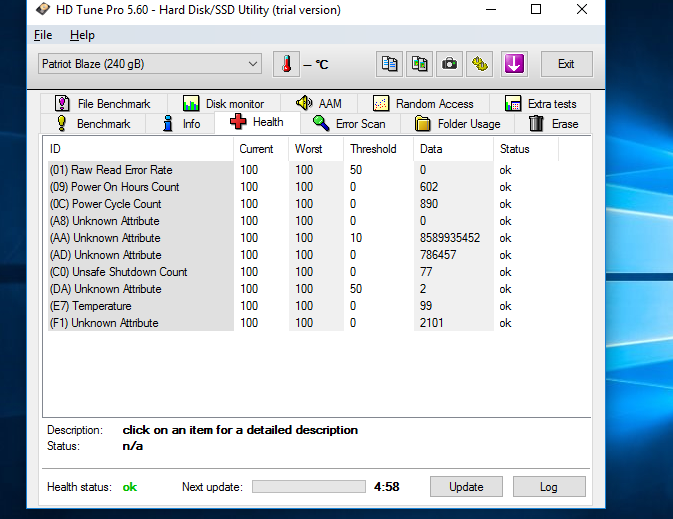Select the (F1) Unknown Attribute row
The width and height of the screenshot is (673, 519).
click(303, 323)
